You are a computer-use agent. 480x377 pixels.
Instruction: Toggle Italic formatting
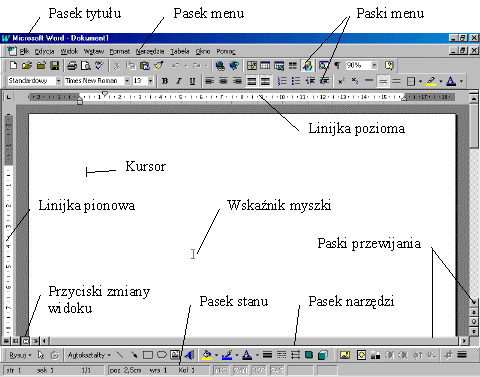click(x=179, y=81)
